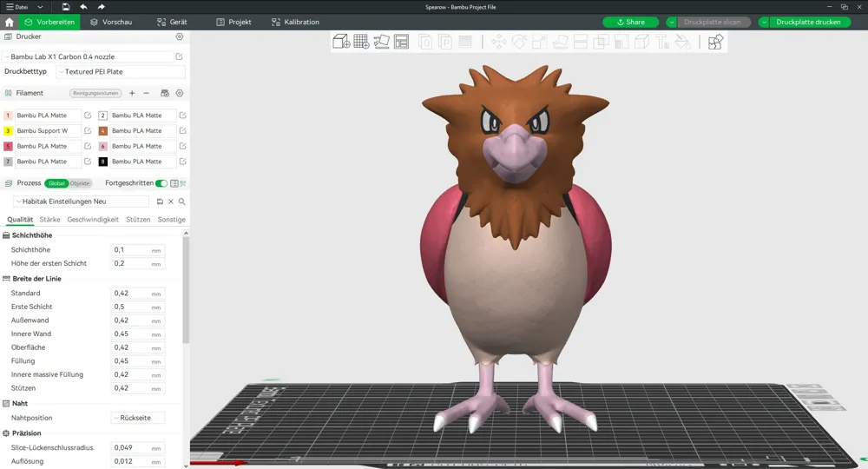868x469 pixels.
Task: Switch process scope to Objekte
Action: (80, 183)
